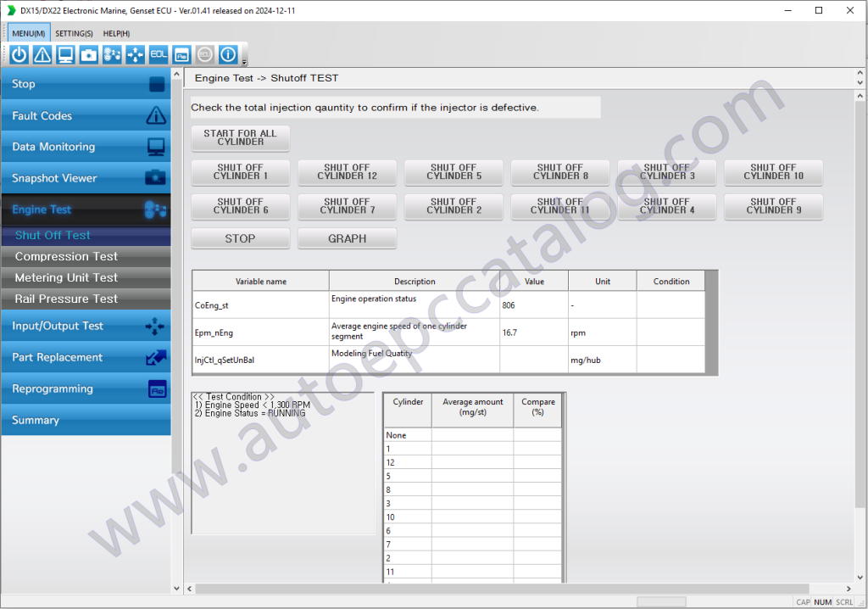
Task: Select the camera icon on the Snapshot Viewer sidebar entry
Action: [x=155, y=177]
